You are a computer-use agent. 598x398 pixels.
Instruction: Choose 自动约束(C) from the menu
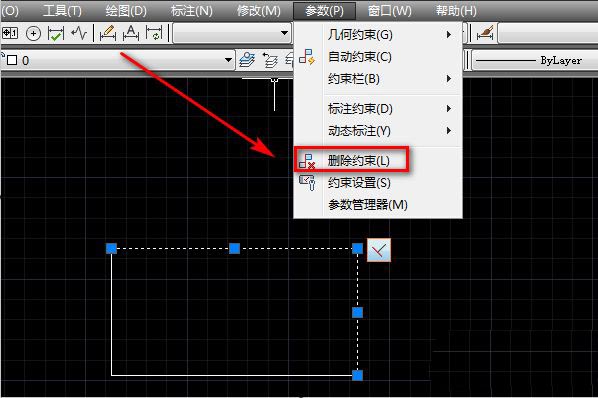(x=378, y=57)
